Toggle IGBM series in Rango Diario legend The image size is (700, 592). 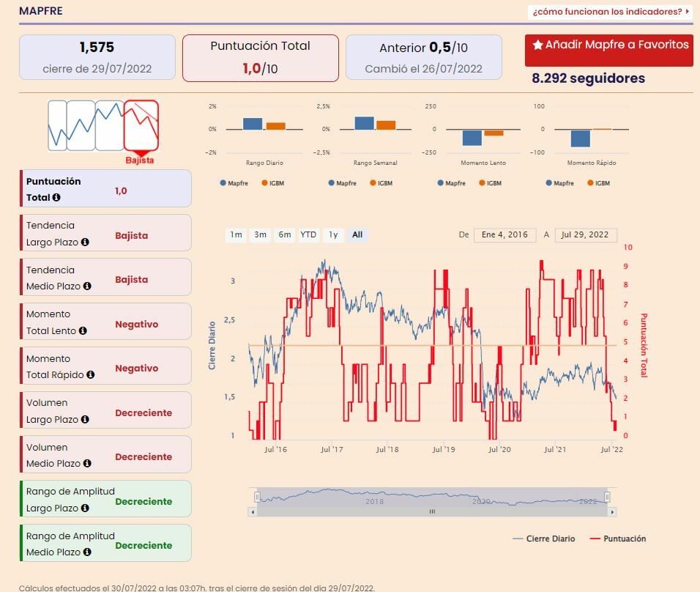273,183
